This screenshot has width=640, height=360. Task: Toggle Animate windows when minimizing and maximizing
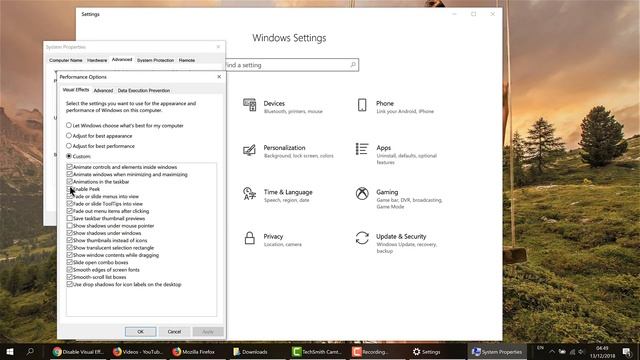tap(69, 174)
